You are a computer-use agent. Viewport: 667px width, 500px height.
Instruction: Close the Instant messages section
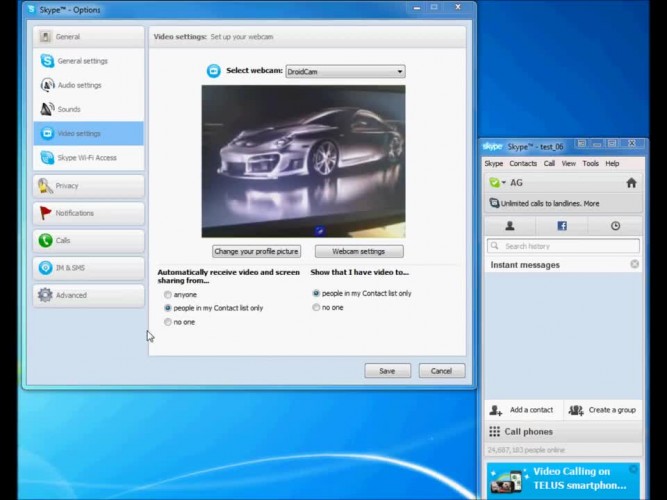tap(634, 264)
